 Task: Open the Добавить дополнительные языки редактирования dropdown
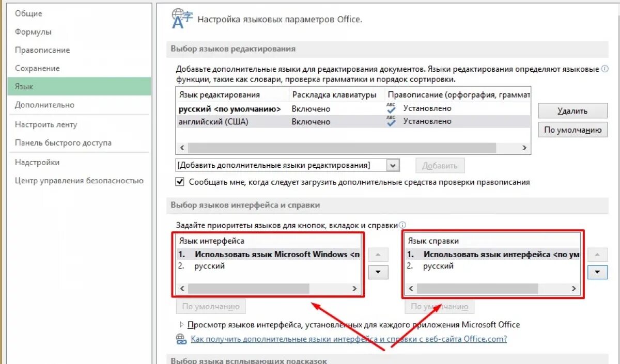tap(394, 165)
